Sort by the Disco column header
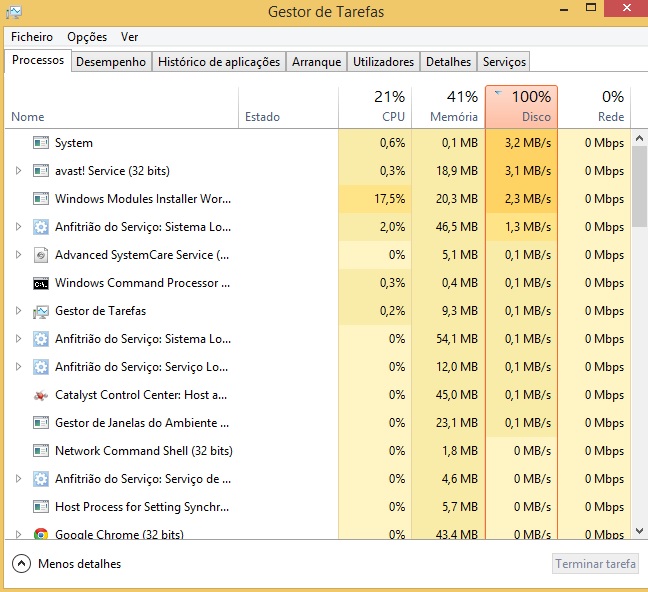This screenshot has height=592, width=648. (522, 107)
